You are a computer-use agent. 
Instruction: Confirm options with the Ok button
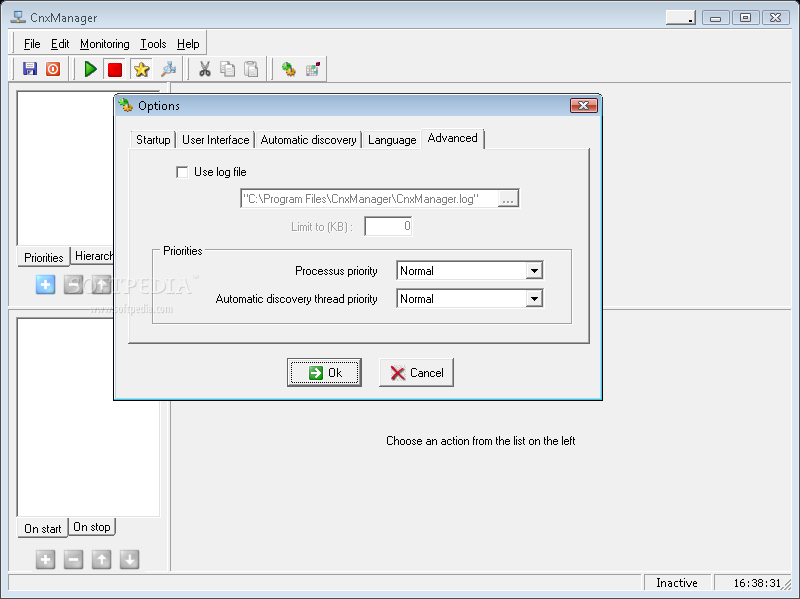pyautogui.click(x=324, y=372)
